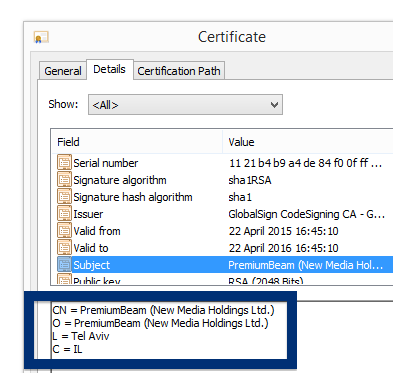Select the Signature hash algorithm label

133,197
